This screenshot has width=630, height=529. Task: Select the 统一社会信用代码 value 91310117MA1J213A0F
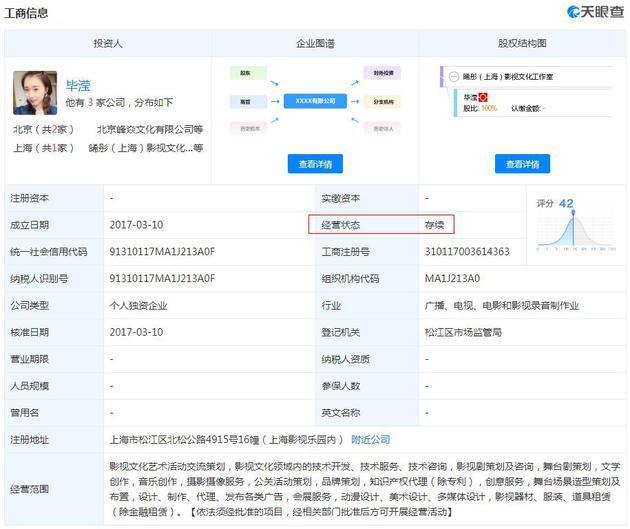pyautogui.click(x=162, y=252)
